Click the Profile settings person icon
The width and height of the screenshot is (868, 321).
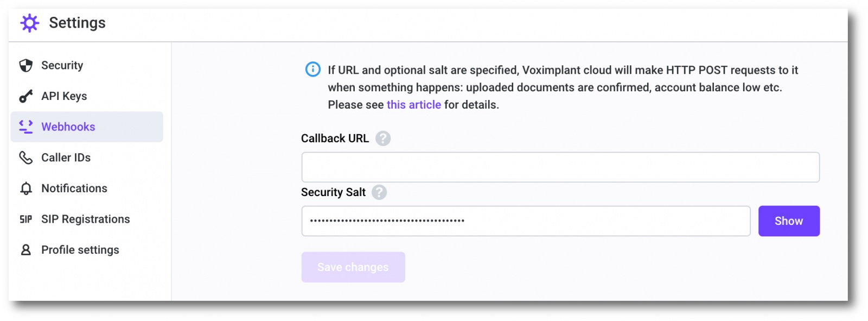pyautogui.click(x=25, y=250)
